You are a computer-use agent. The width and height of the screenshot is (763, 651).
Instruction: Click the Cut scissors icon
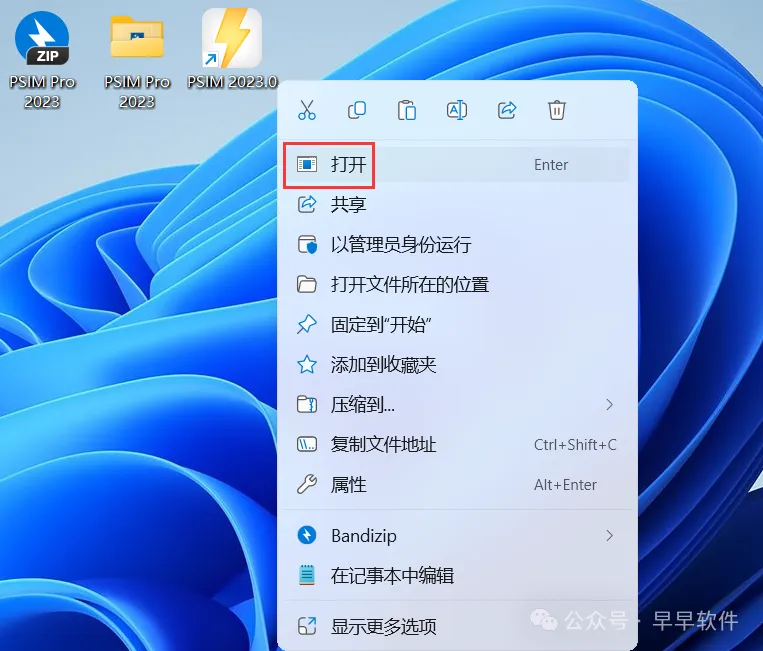coord(307,110)
